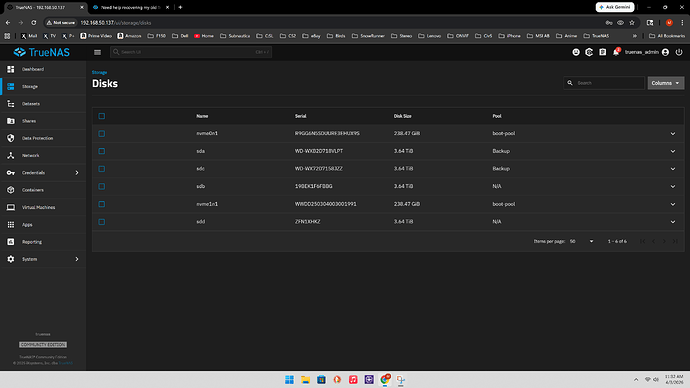Toggle sidebar with hamburger menu icon

pos(97,52)
